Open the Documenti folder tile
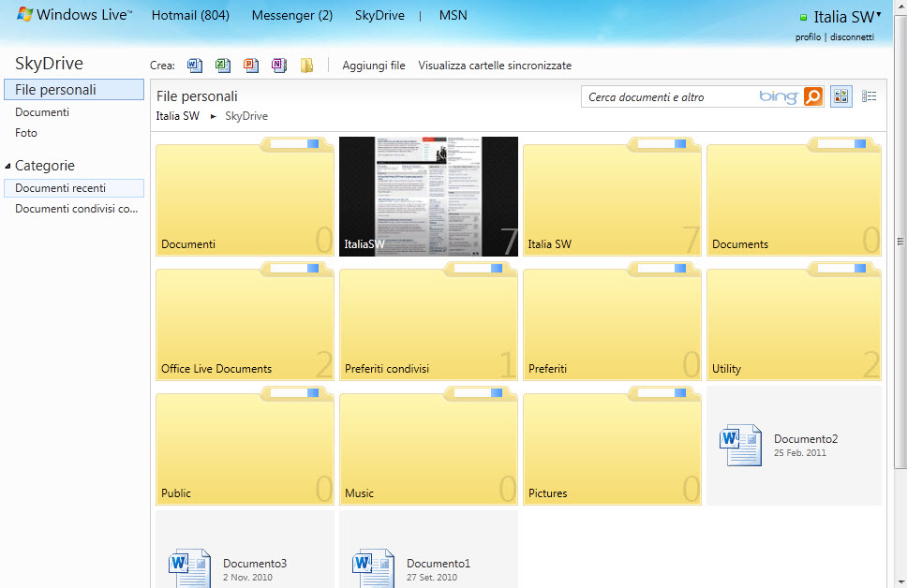907x588 pixels. 245,197
